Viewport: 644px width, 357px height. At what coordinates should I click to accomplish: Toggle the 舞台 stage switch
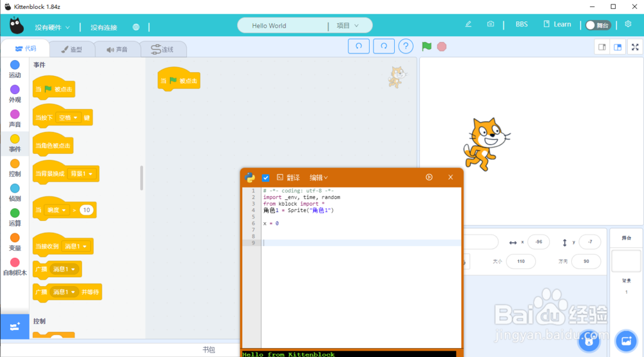pyautogui.click(x=598, y=26)
